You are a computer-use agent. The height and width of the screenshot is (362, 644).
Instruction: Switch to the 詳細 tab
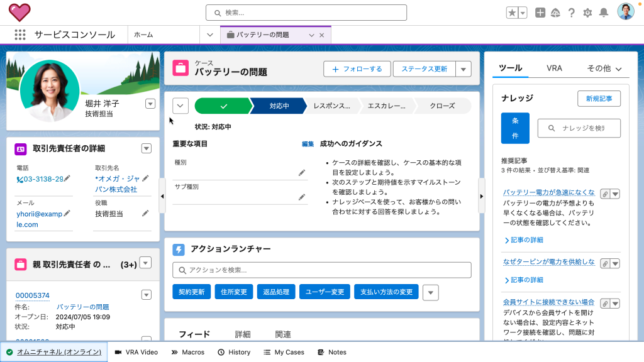pyautogui.click(x=243, y=334)
